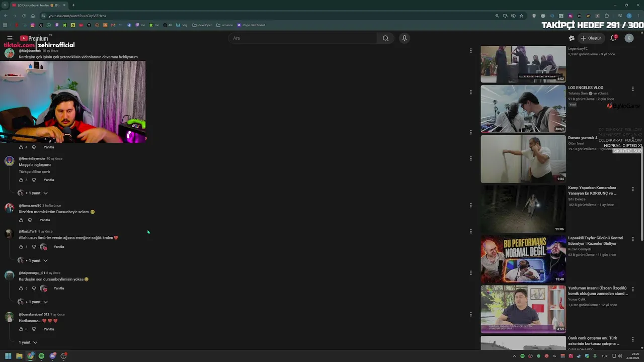Open the BU PERFORMANS NORMAL DEĞİL thumbnail

pos(523,259)
